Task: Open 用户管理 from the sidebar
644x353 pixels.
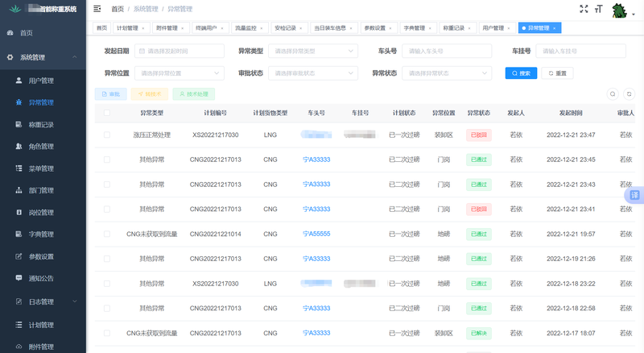Action: coord(40,81)
